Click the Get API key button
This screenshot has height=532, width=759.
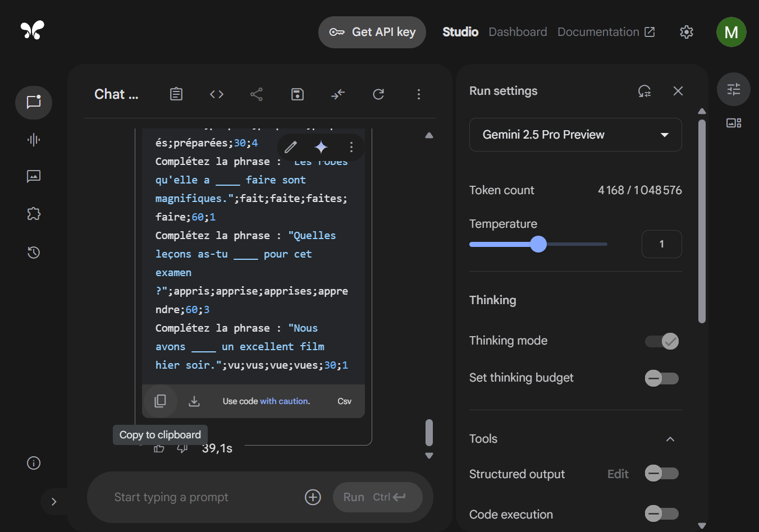click(372, 32)
